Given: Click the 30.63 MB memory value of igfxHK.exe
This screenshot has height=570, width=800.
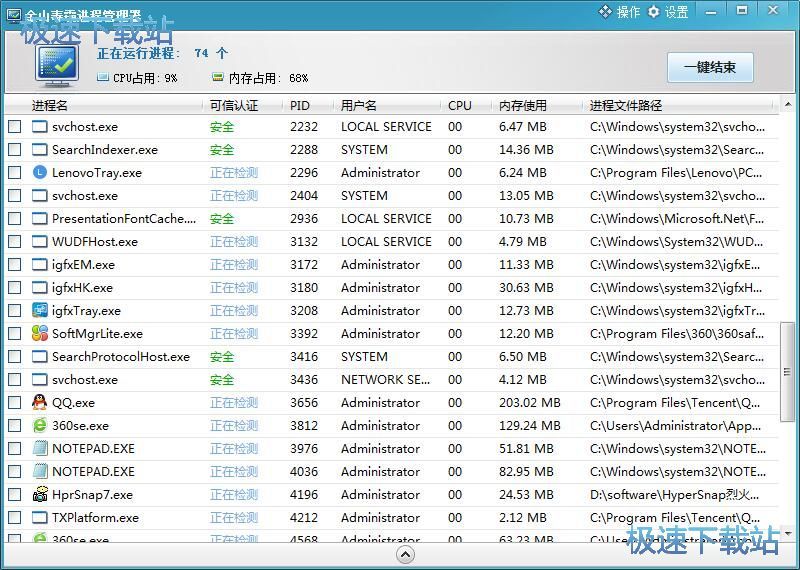Looking at the screenshot, I should point(526,288).
